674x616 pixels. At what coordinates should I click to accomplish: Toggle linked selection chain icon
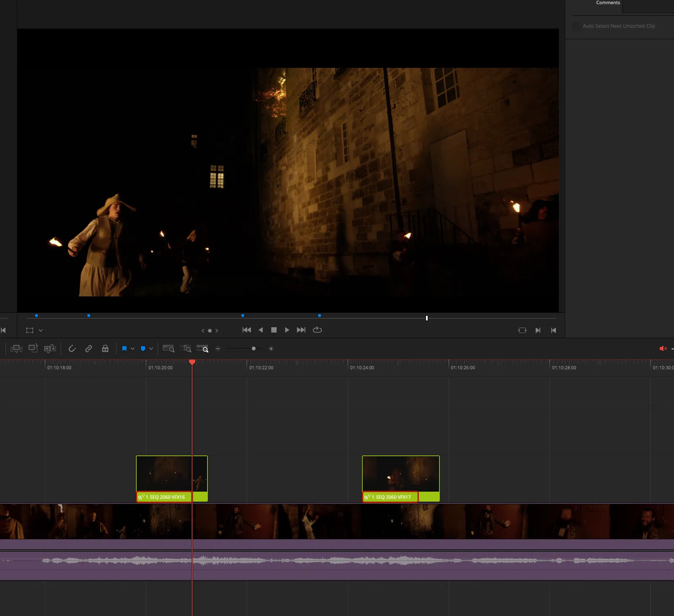pyautogui.click(x=89, y=349)
